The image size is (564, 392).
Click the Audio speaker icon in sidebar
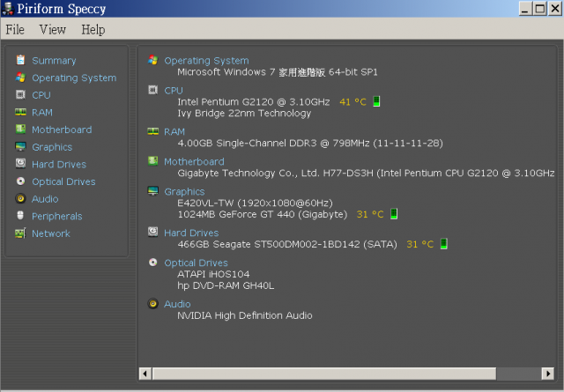pyautogui.click(x=20, y=198)
